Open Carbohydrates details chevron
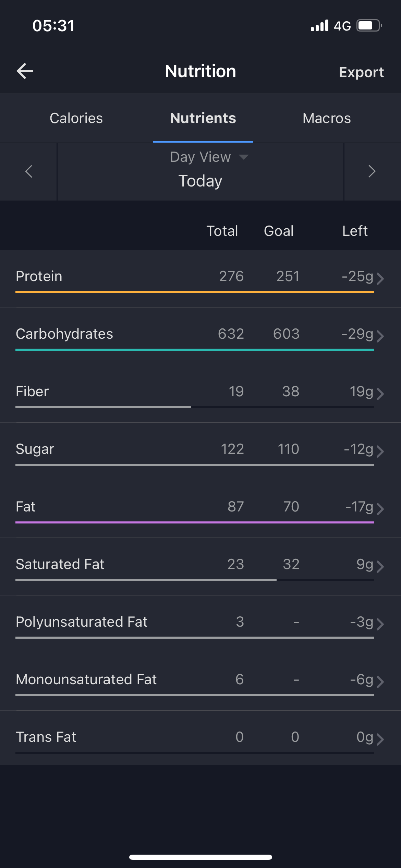Viewport: 401px width, 868px height. pos(380,336)
